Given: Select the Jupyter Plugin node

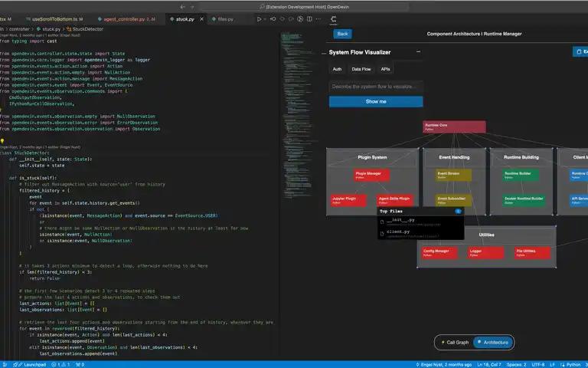Looking at the screenshot, I should 348,200.
